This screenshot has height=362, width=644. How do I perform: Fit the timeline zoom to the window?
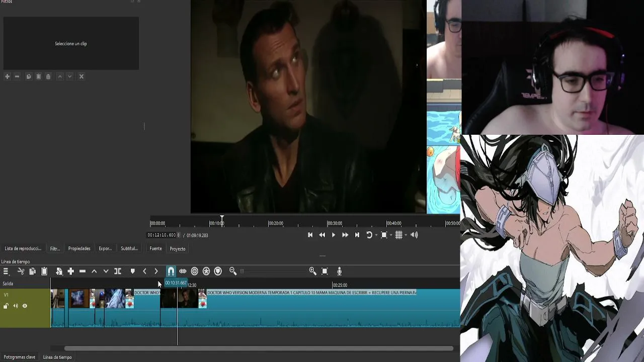[x=325, y=271]
